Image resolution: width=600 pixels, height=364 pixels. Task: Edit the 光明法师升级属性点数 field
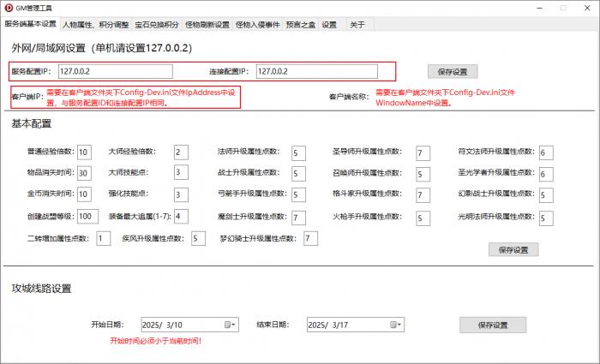[547, 218]
